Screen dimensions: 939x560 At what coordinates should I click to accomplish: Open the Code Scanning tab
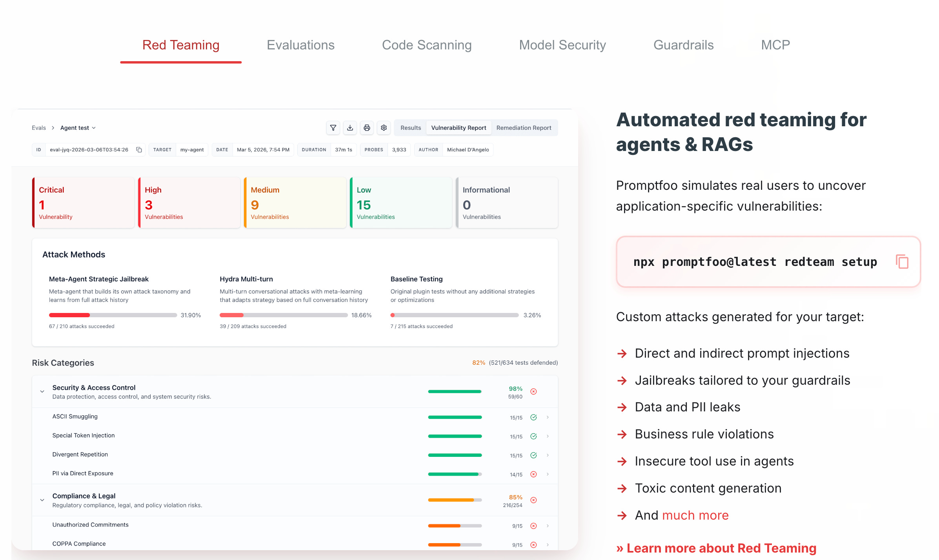427,45
